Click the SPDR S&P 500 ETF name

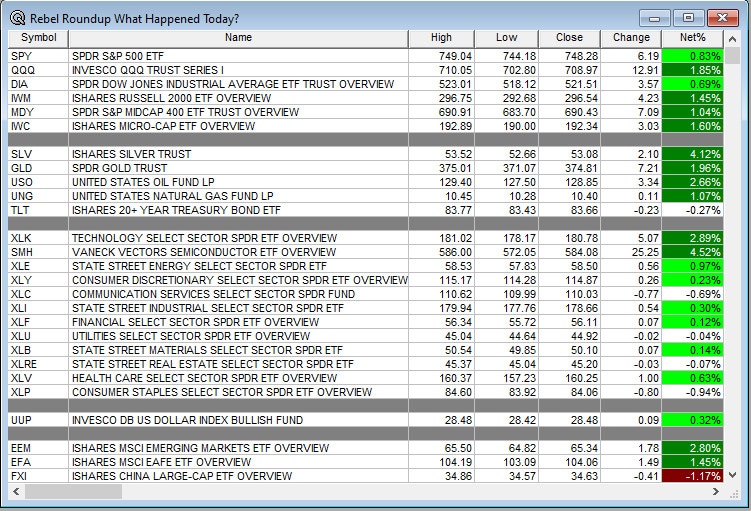pyautogui.click(x=118, y=56)
